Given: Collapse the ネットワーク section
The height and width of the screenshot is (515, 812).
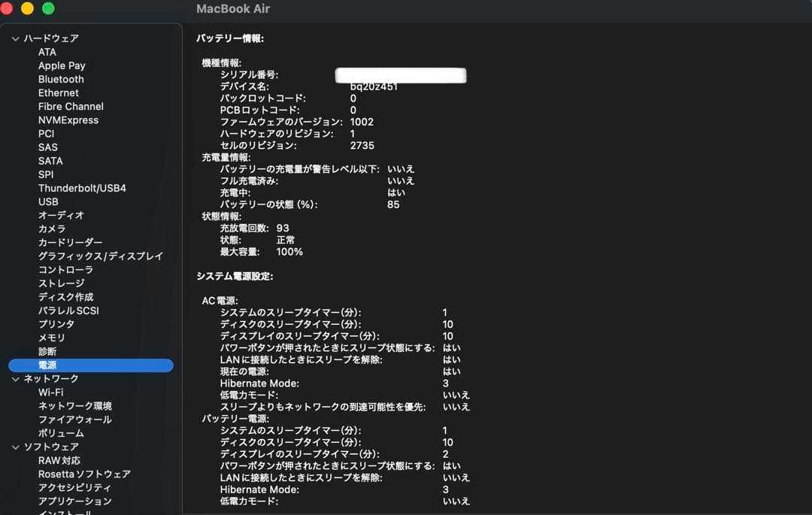Looking at the screenshot, I should click(15, 378).
